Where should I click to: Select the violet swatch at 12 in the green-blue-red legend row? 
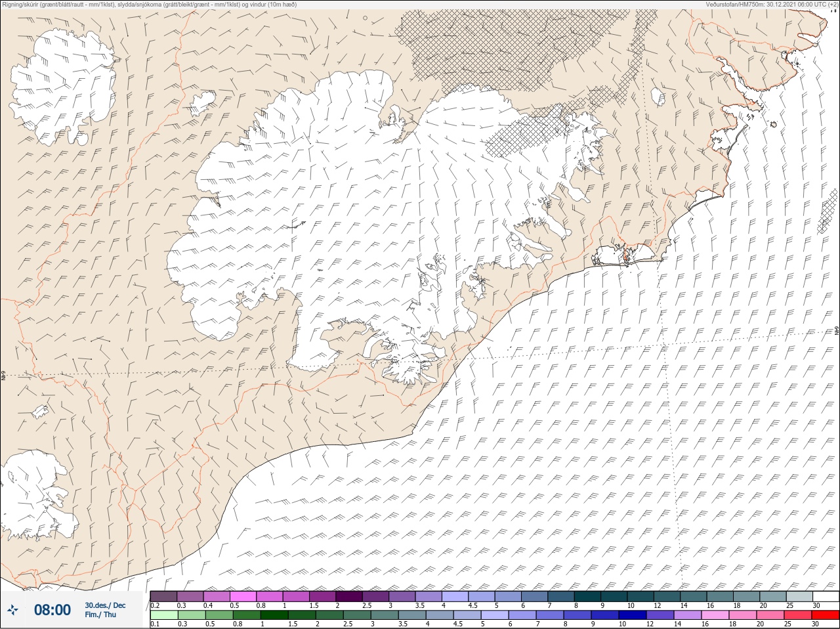pos(661,615)
